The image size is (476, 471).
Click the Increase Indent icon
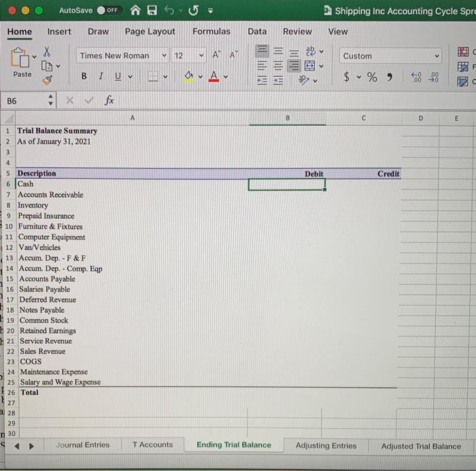(x=277, y=80)
